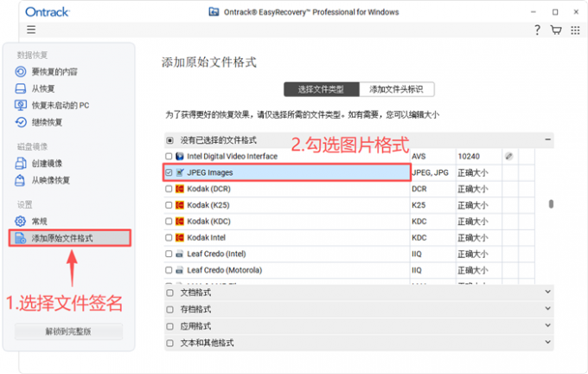Collapse the 没有已选择的文件格式 section

547,139
